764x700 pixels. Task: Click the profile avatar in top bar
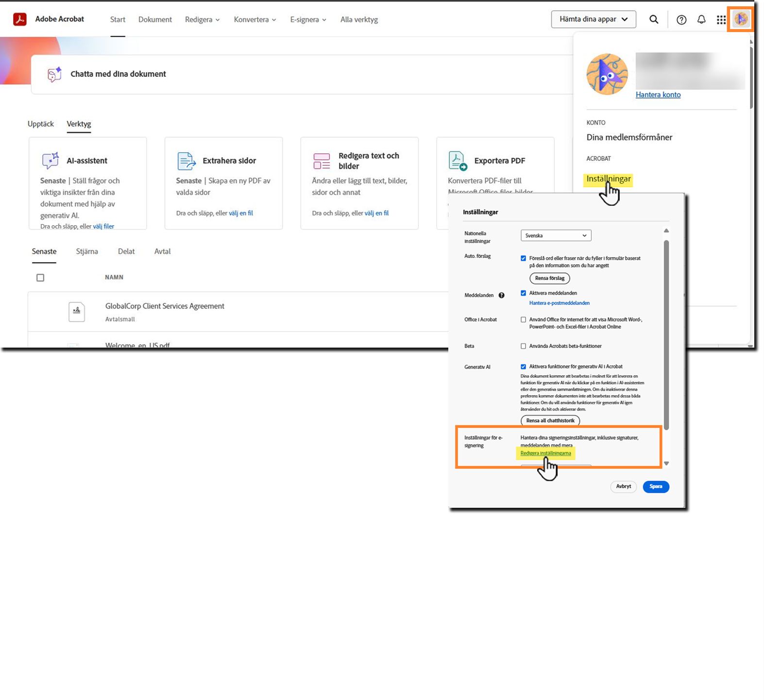[x=741, y=19]
